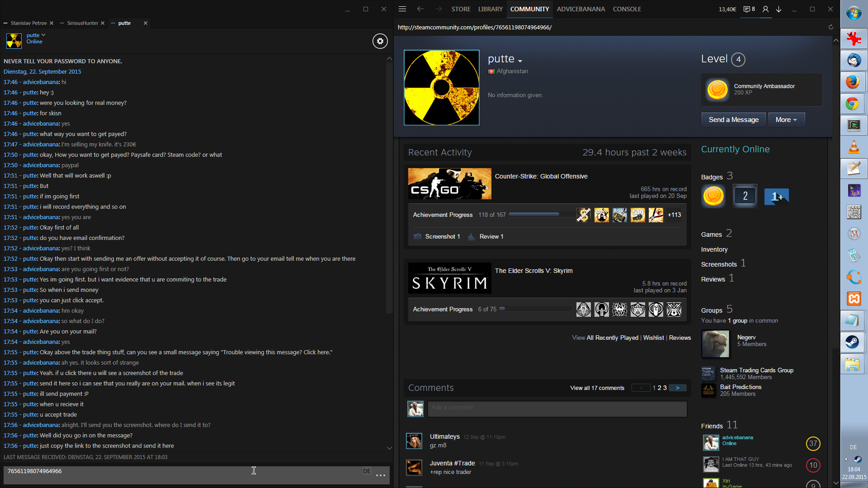Launch Firefox from the Windows taskbar
Viewport: 868px width, 488px height.
coord(853,82)
